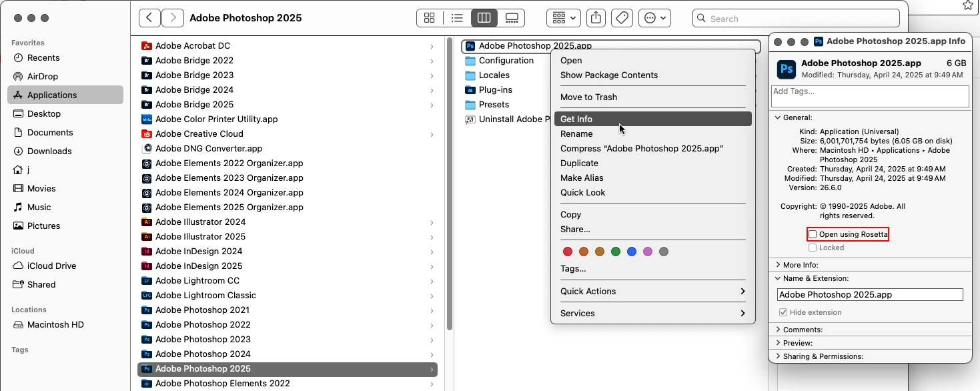Apply the green tag color
Viewport: 980px width, 391px height.
[x=616, y=252]
